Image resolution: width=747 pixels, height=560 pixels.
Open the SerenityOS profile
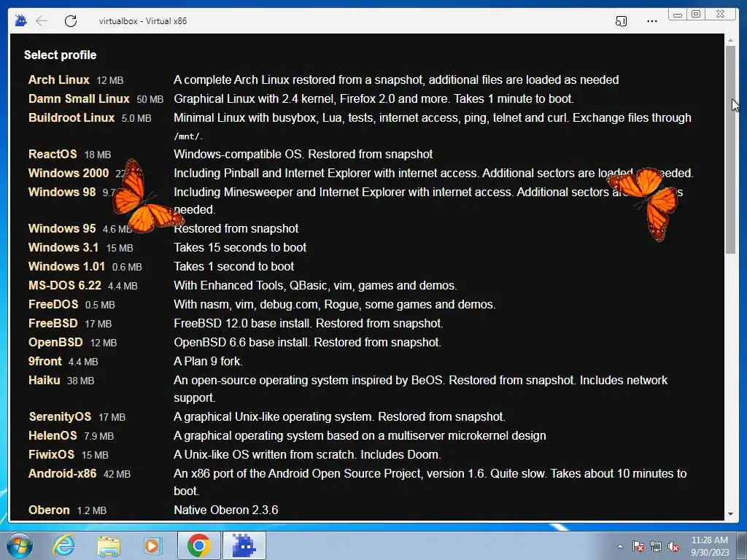[60, 416]
